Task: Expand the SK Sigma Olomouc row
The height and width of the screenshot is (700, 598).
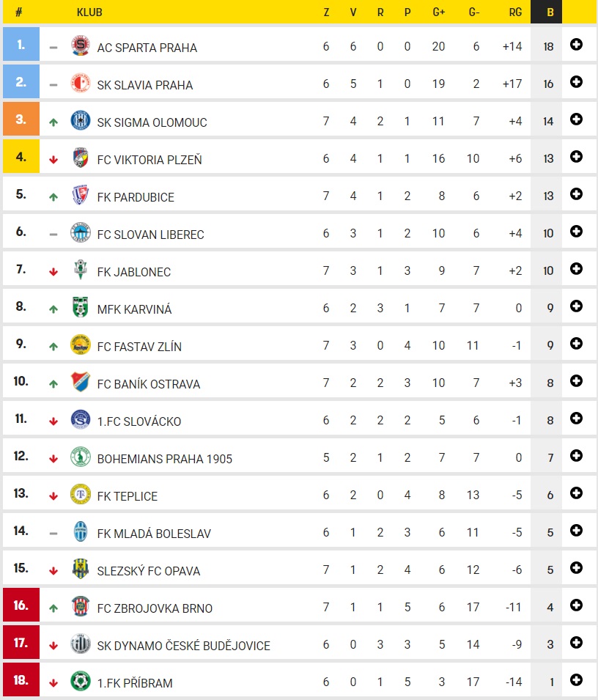Action: pos(576,119)
